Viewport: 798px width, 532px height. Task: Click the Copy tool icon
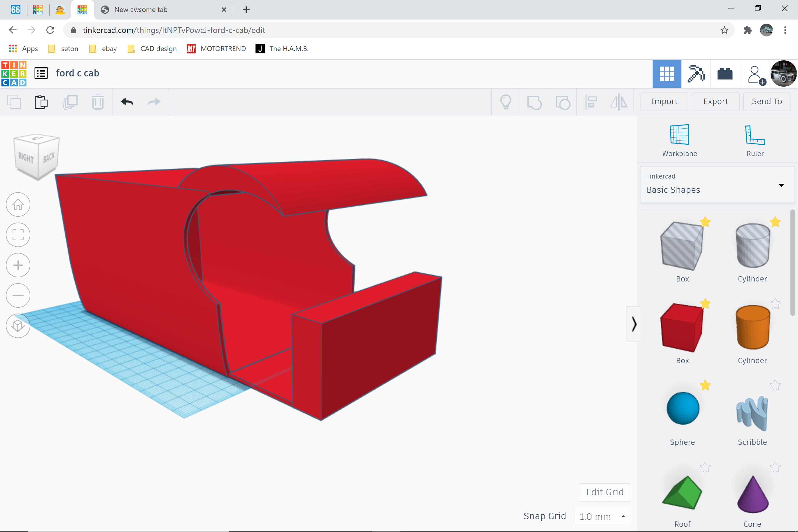pos(14,102)
